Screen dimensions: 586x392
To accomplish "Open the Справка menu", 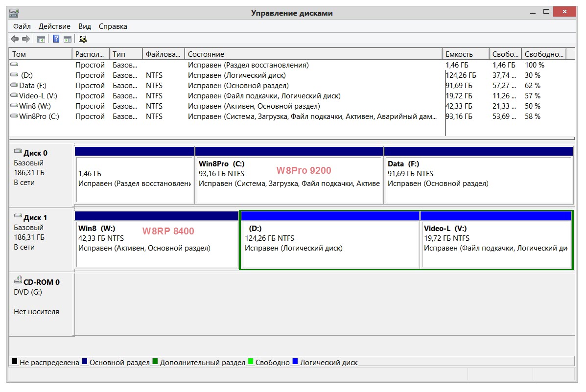I will [113, 26].
